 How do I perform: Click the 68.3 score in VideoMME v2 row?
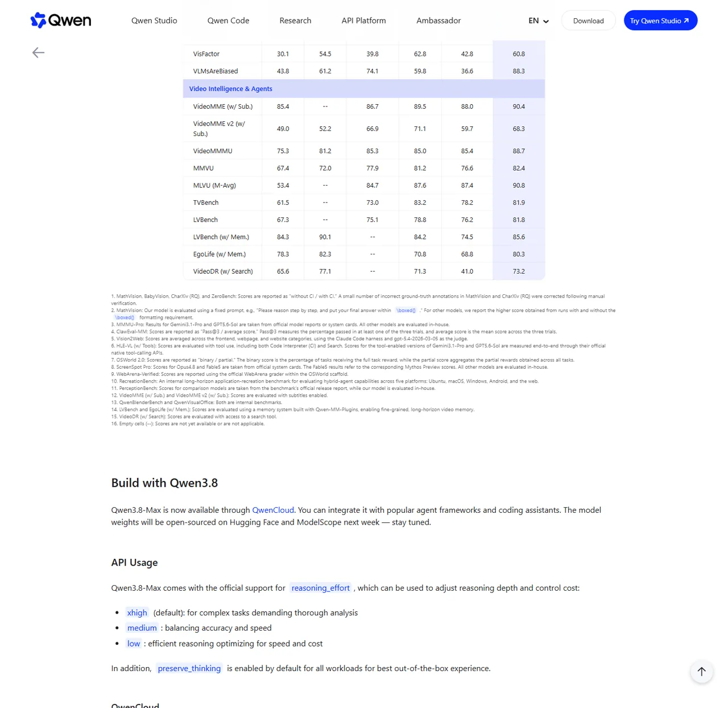tap(519, 129)
